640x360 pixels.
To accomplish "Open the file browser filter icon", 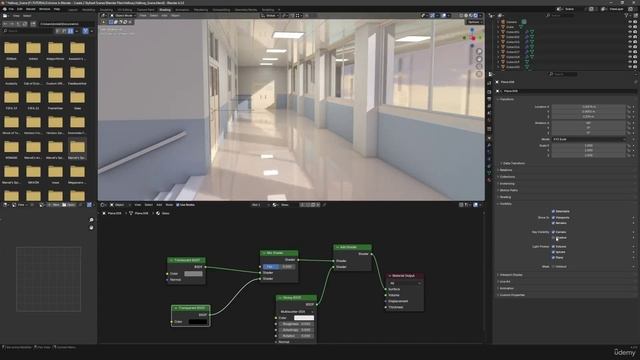I will (x=85, y=31).
